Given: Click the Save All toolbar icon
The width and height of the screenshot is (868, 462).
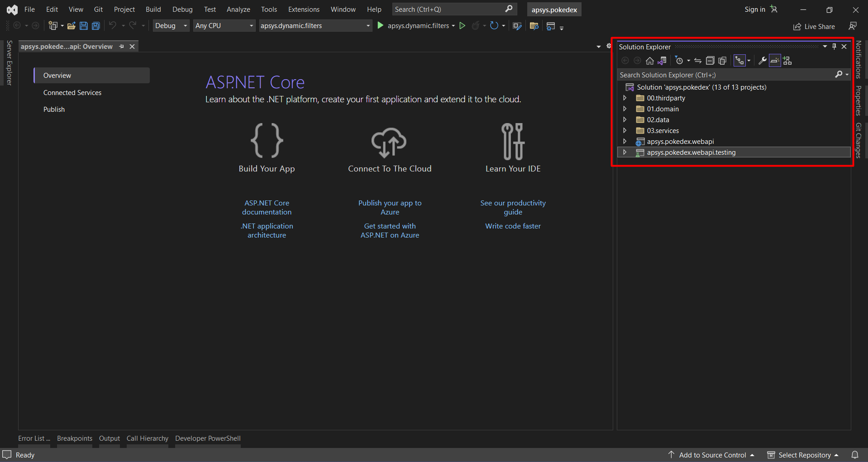Looking at the screenshot, I should [96, 26].
